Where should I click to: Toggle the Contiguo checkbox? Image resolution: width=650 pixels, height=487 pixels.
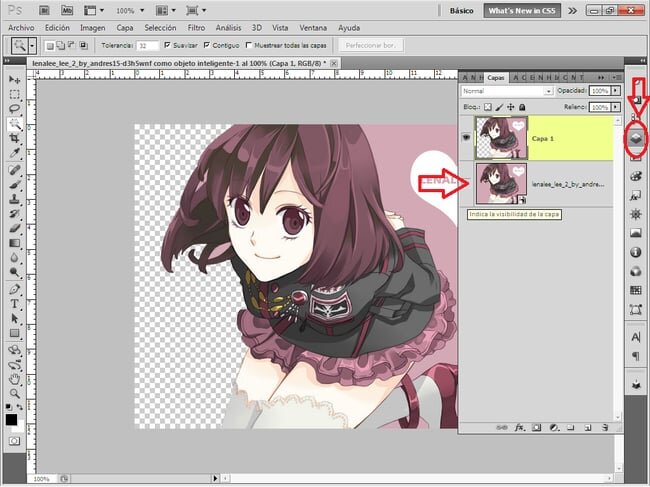[207, 45]
